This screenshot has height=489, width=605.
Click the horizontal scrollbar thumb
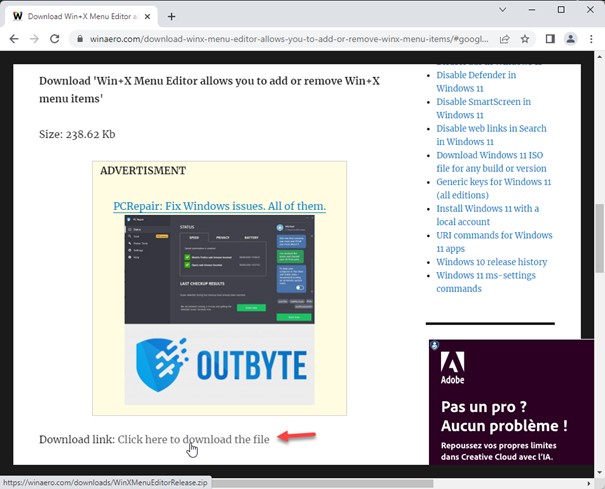(x=322, y=483)
